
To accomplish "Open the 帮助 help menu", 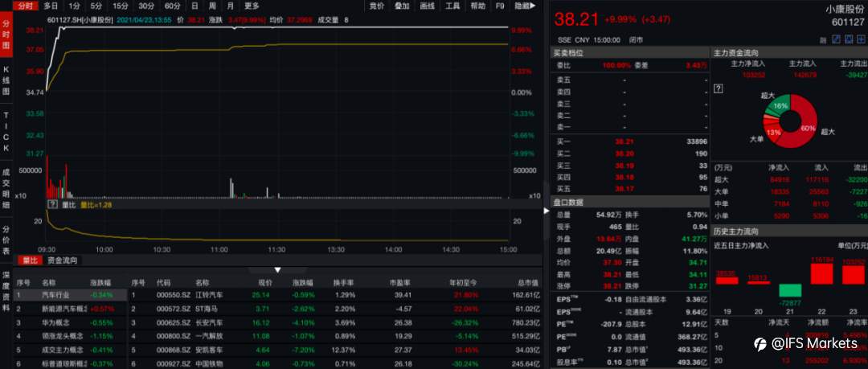I will [477, 6].
